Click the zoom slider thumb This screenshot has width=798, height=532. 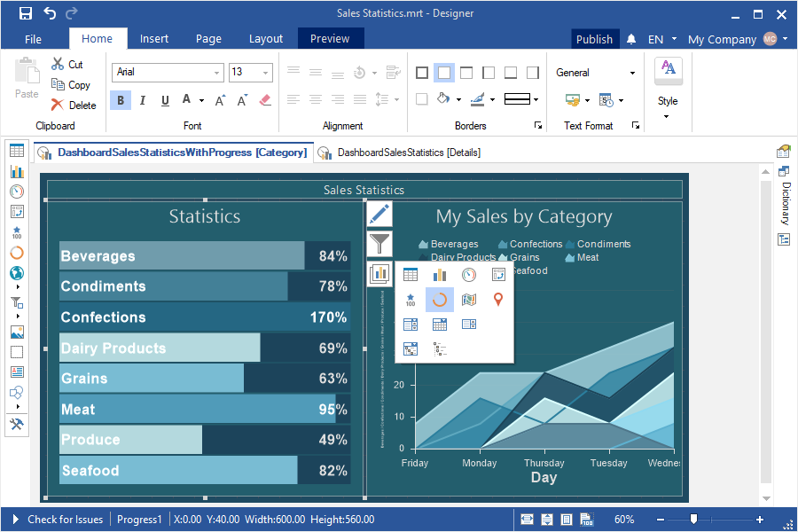pyautogui.click(x=693, y=519)
